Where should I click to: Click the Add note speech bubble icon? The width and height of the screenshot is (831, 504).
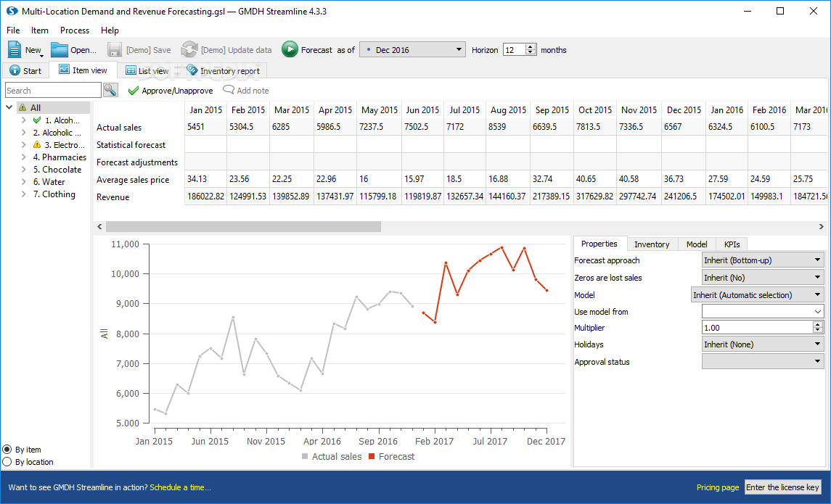tap(229, 90)
